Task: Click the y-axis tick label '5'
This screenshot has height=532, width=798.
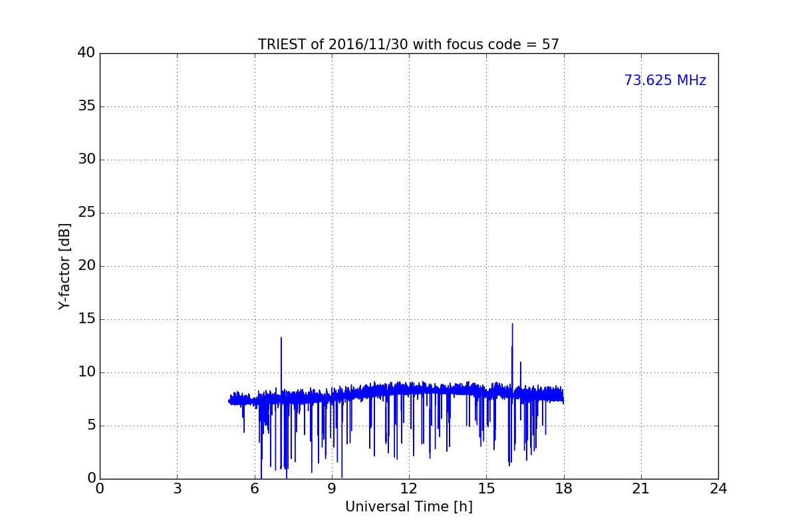Action: coord(90,426)
